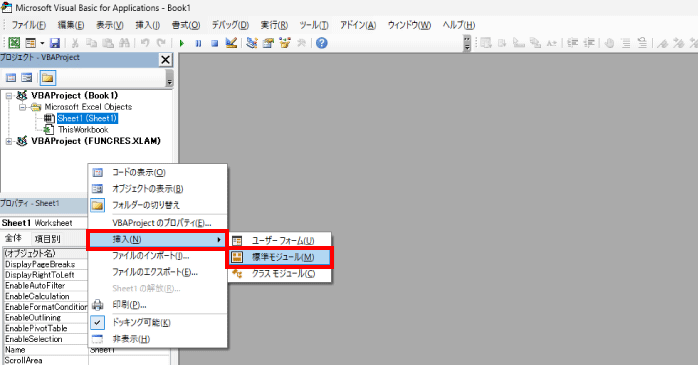
Task: Click List Properties/Methods icon in Edit toolbar
Action: point(486,43)
